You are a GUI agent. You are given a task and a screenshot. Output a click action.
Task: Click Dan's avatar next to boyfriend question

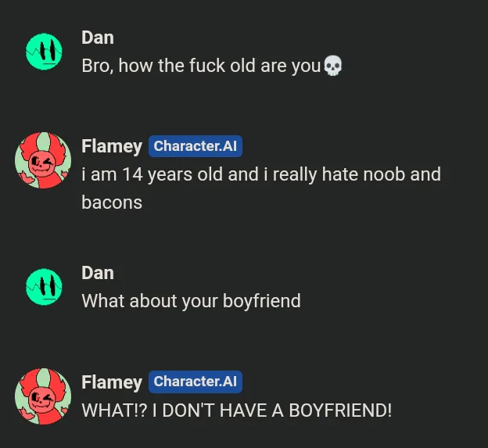[x=44, y=287]
